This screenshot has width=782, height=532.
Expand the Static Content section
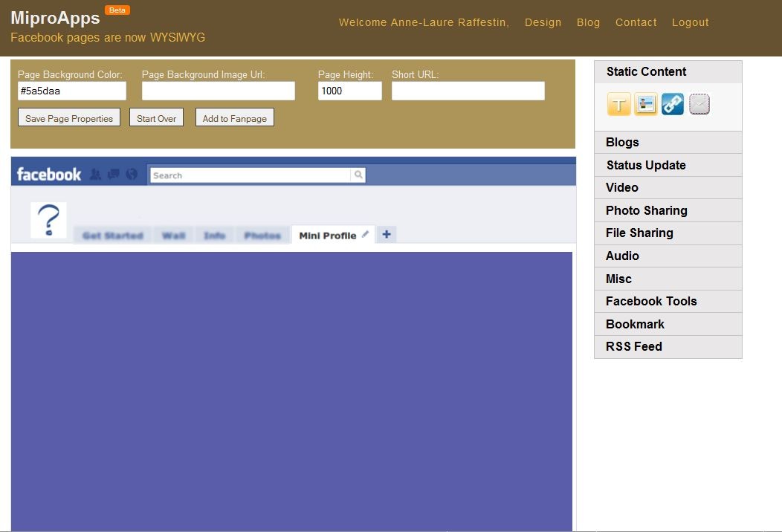tap(668, 72)
